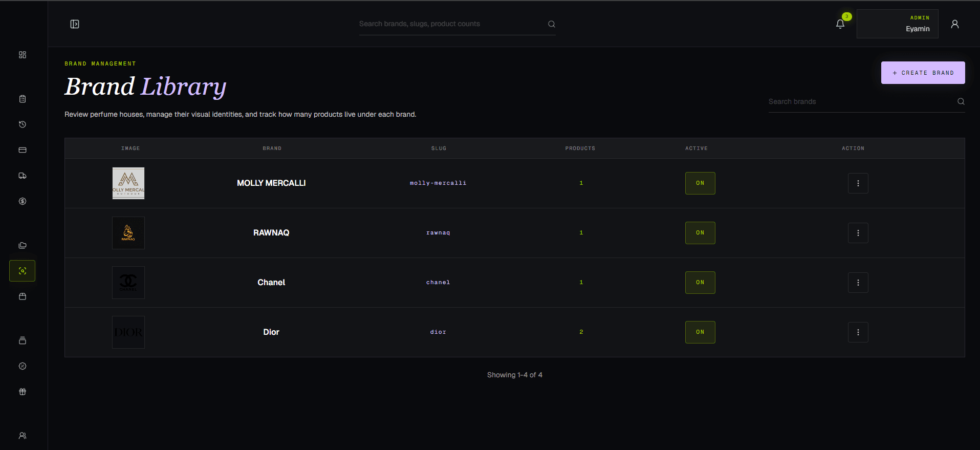Click the magnifier in the top search bar
The height and width of the screenshot is (450, 980).
click(552, 24)
